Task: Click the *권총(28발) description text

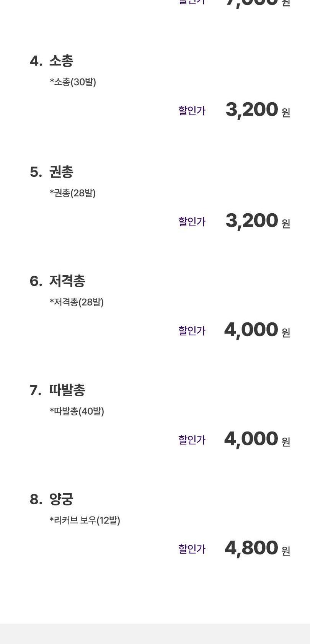Action: pyautogui.click(x=72, y=193)
